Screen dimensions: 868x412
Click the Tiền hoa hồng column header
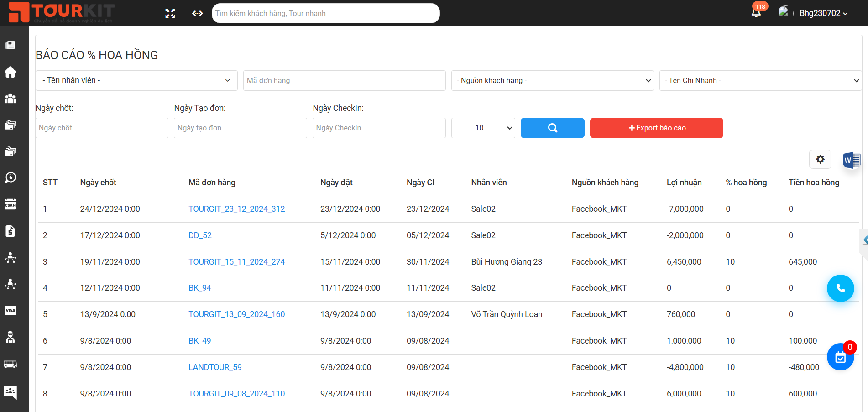point(814,183)
